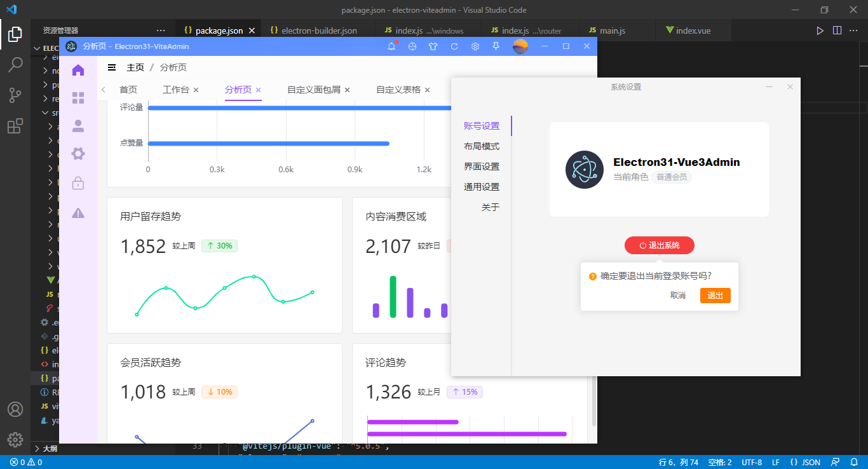Click UTF-8 encoding in the status bar
868x469 pixels.
(x=752, y=462)
